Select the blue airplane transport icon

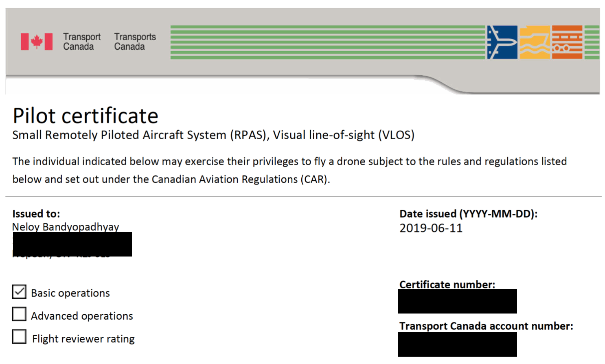click(x=502, y=42)
